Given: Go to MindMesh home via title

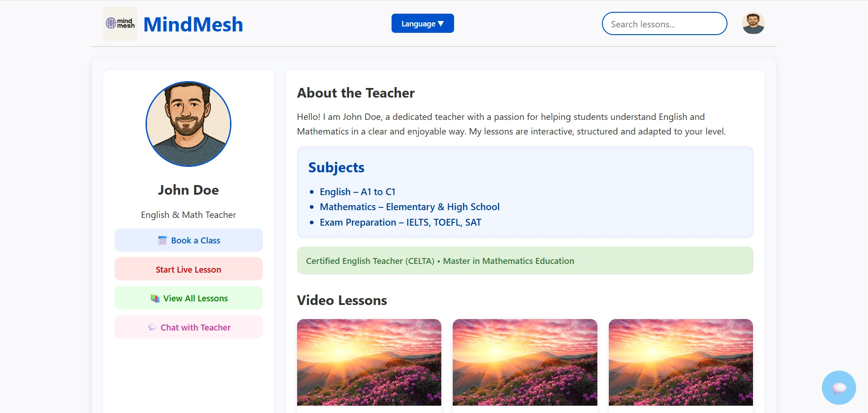Looking at the screenshot, I should pos(193,24).
